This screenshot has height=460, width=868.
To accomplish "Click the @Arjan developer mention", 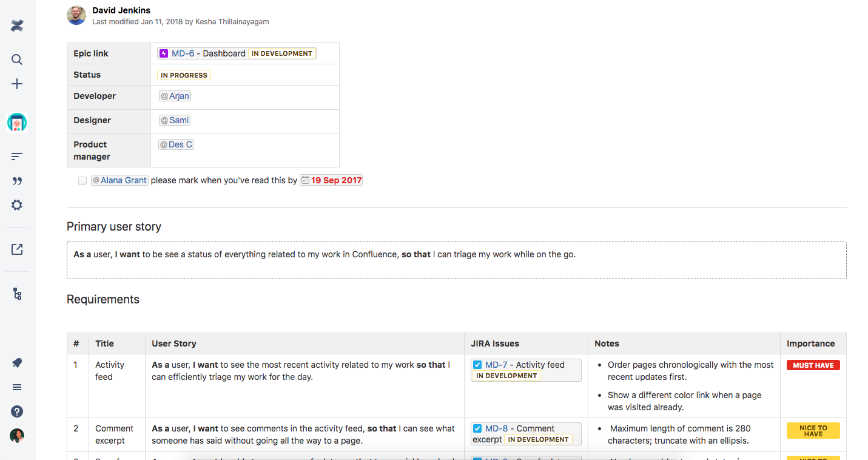I will click(175, 96).
